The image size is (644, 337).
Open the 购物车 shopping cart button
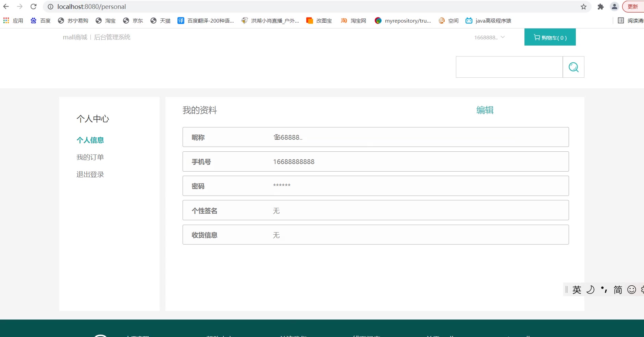[550, 37]
